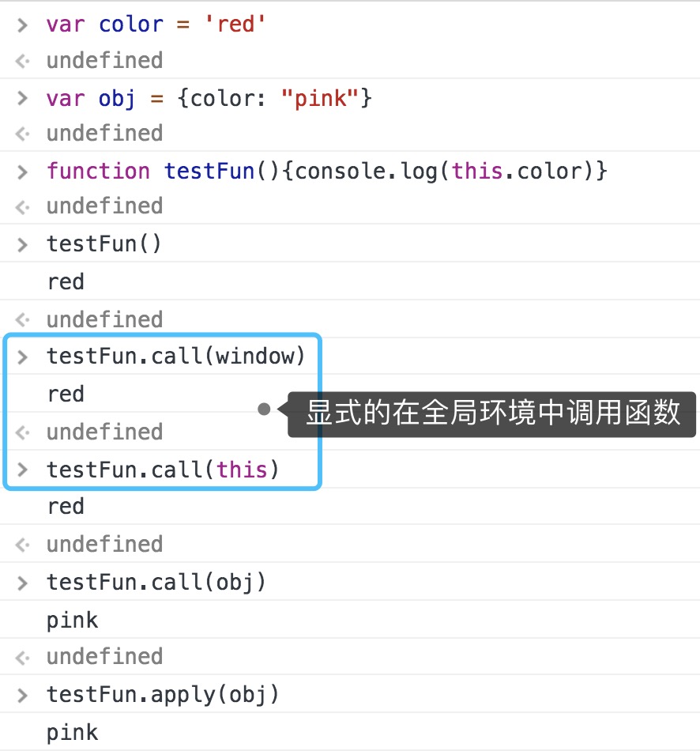This screenshot has height=751, width=700.
Task: Click the 'pink' output under testFun.apply(obj)
Action: pos(72,733)
